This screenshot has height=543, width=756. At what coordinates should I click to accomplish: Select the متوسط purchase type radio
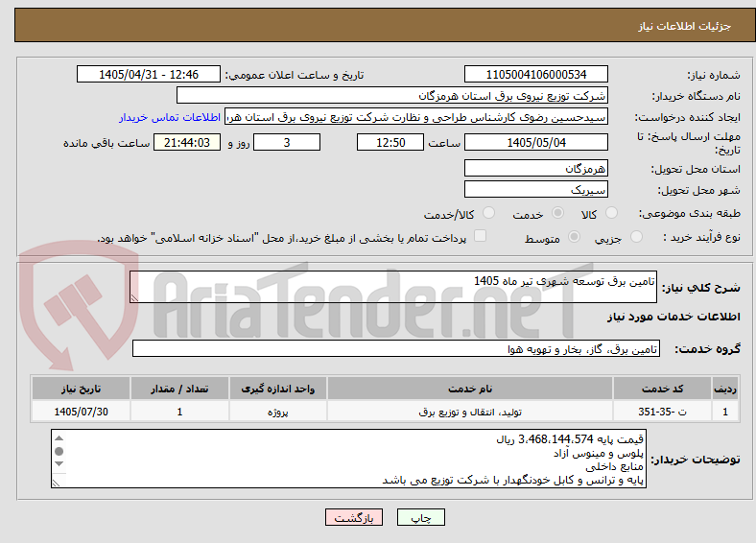pyautogui.click(x=575, y=236)
